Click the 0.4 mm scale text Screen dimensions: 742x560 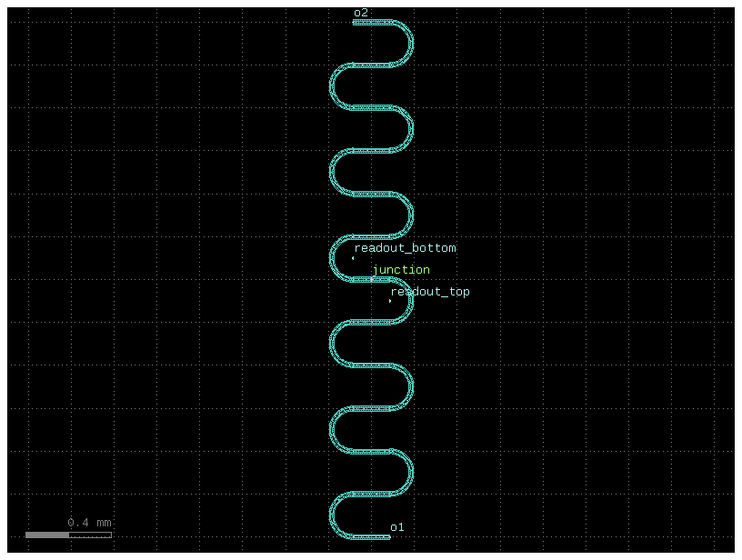click(89, 523)
